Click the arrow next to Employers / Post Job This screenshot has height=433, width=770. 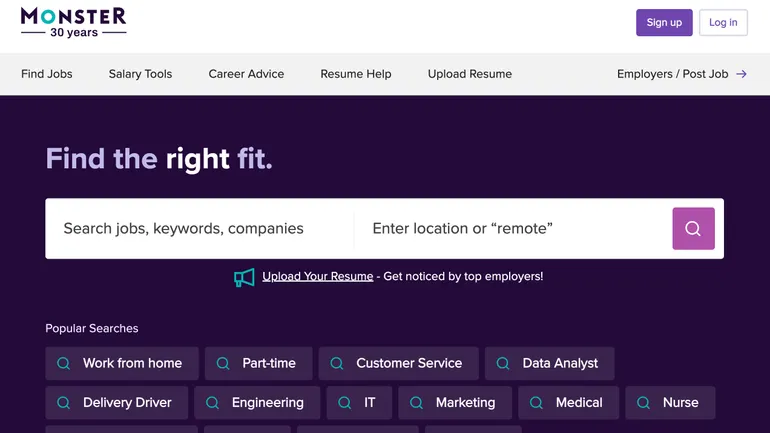(x=741, y=74)
